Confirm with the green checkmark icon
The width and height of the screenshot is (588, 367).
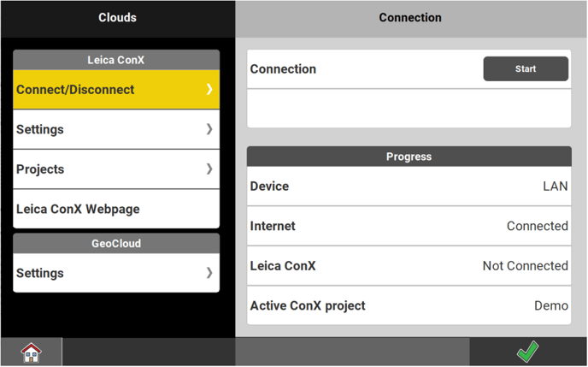[527, 352]
